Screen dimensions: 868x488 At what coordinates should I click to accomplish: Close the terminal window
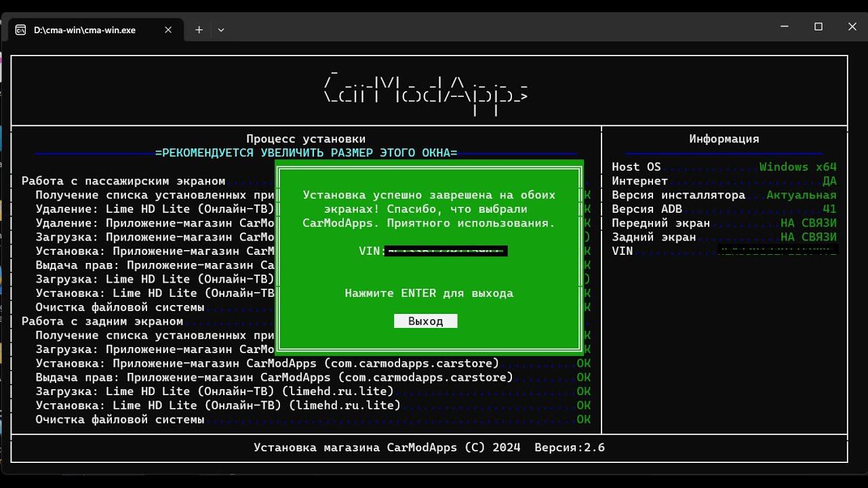[x=852, y=26]
